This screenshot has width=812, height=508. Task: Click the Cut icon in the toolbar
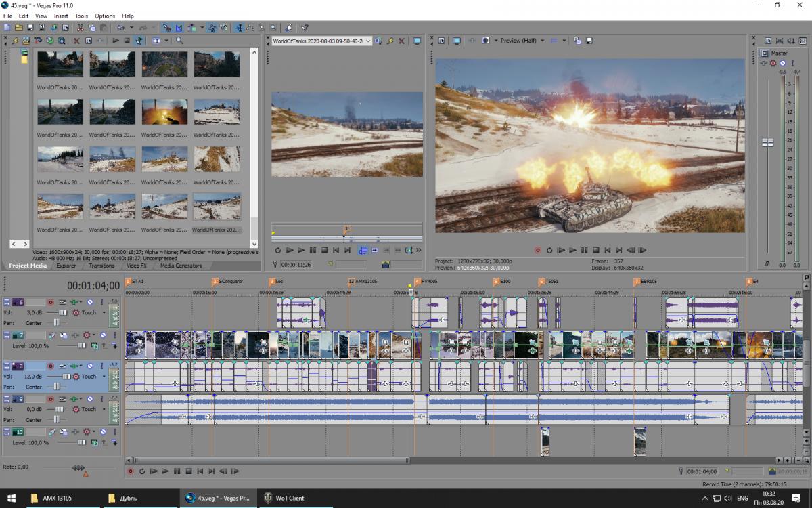(81, 28)
